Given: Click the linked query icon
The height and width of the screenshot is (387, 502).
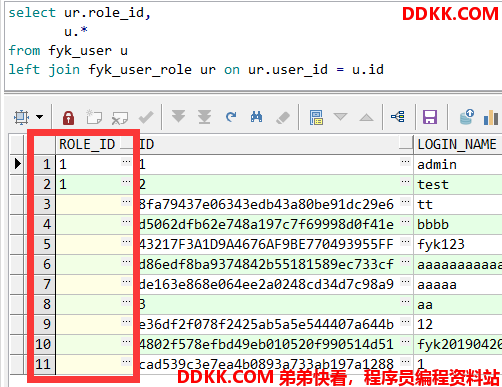Looking at the screenshot, I should coord(398,117).
